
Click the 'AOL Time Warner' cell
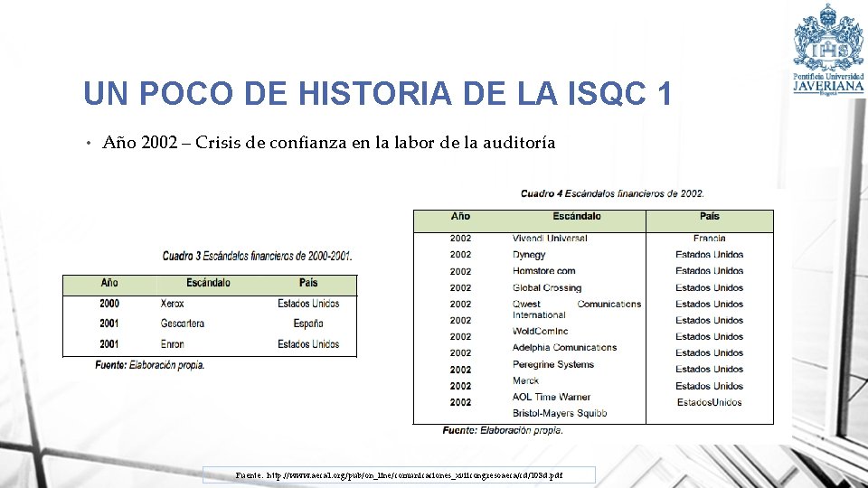[552, 397]
